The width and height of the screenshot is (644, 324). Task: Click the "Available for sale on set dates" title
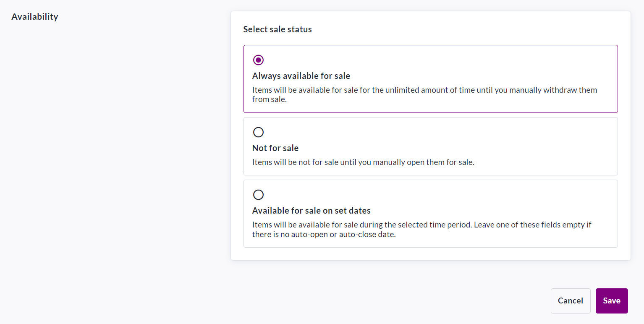pyautogui.click(x=311, y=211)
